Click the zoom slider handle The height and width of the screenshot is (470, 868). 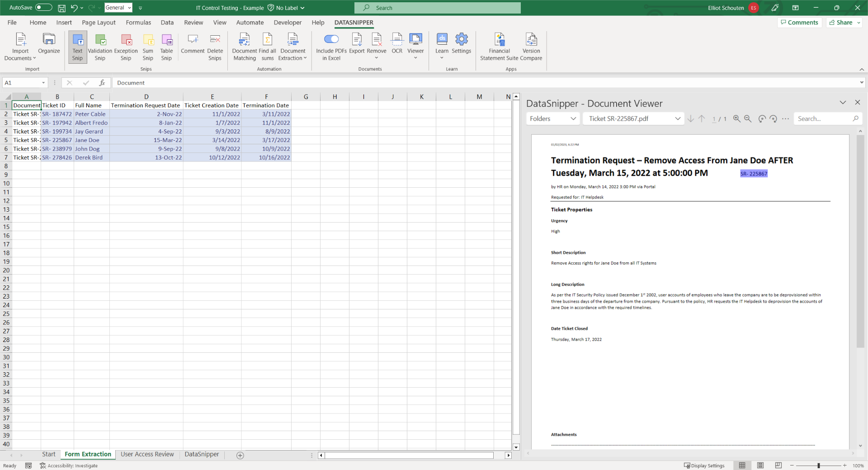point(819,465)
